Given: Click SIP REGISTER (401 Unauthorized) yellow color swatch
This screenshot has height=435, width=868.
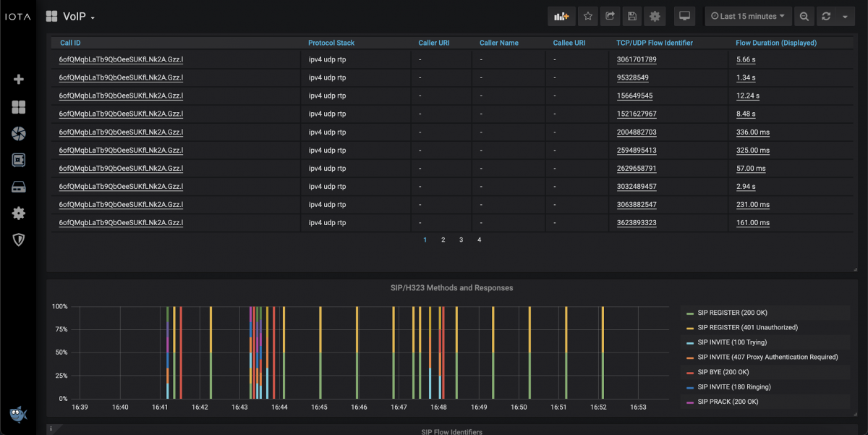Looking at the screenshot, I should pyautogui.click(x=690, y=328).
